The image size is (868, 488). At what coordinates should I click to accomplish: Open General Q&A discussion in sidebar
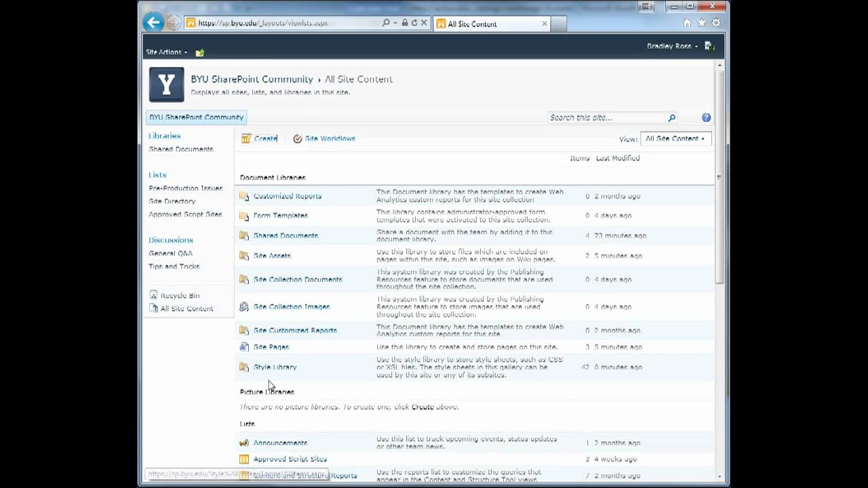pos(171,253)
